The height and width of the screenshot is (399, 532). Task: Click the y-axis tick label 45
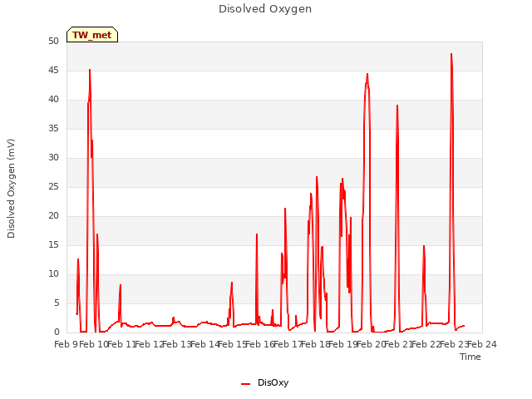tap(53, 71)
